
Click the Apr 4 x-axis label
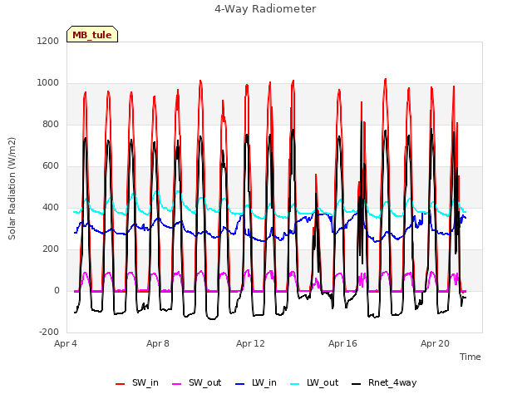click(x=66, y=343)
